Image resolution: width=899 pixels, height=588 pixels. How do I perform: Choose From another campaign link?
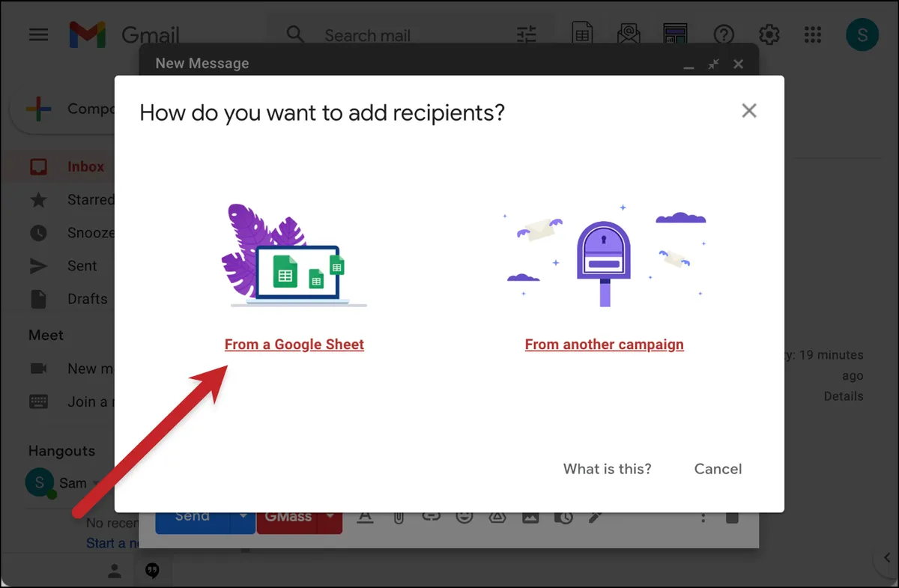click(x=604, y=345)
